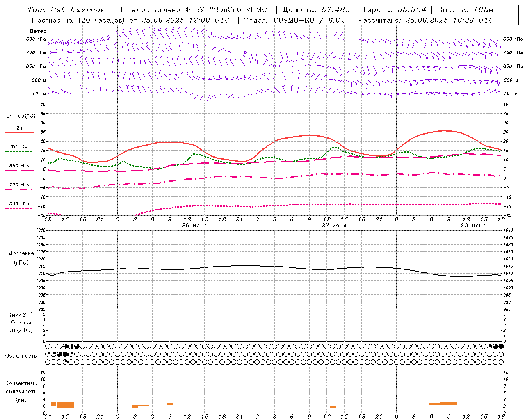
Task: Click the small orange convective bar on 27 June
Action: click(x=333, y=407)
